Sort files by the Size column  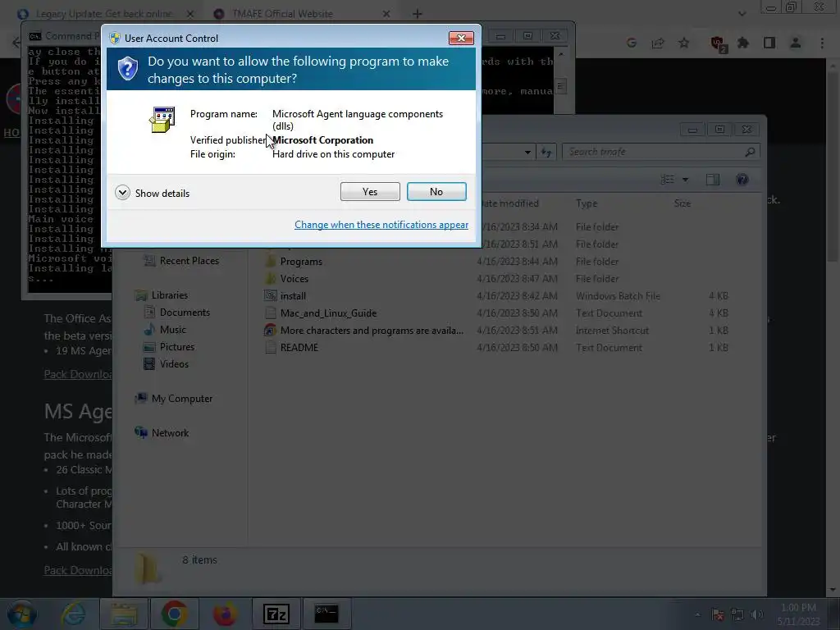[x=682, y=203]
